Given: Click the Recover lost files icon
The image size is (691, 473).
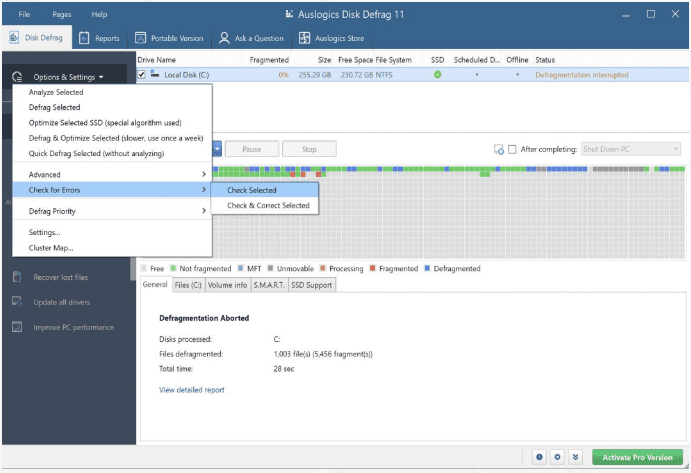Looking at the screenshot, I should [x=17, y=277].
